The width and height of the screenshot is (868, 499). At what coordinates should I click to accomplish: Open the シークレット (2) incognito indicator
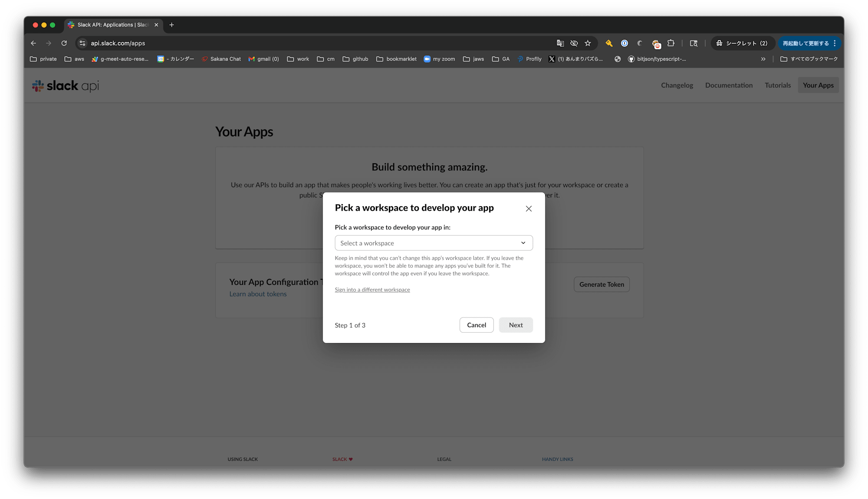click(742, 43)
